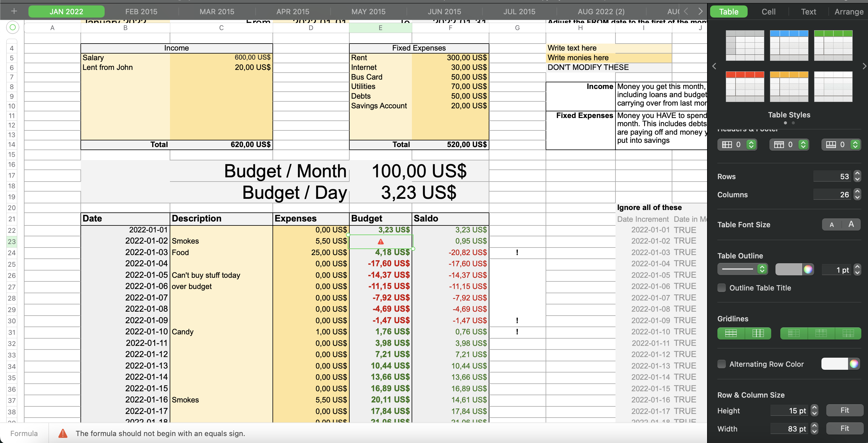
Task: Open the table outline color wheel
Action: coord(808,269)
